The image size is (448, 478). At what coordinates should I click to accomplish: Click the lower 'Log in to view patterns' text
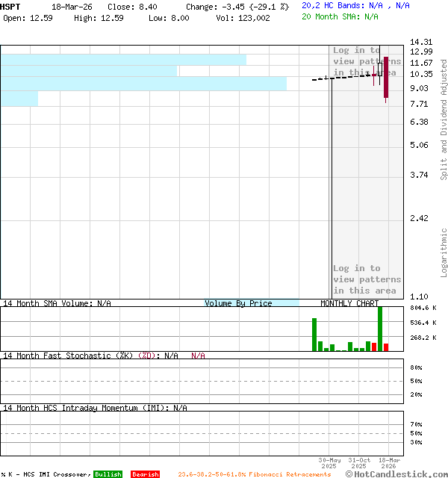tap(367, 279)
